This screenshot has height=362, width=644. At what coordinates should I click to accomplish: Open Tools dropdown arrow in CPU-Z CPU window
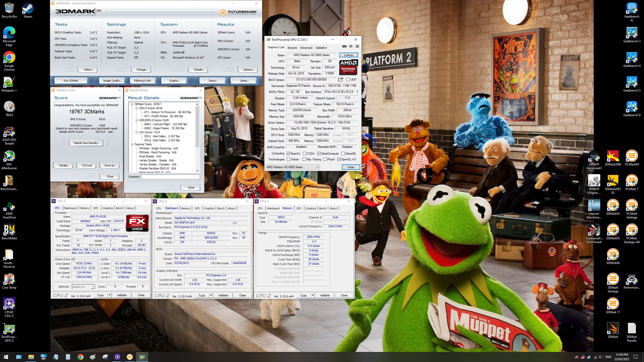pyautogui.click(x=109, y=295)
